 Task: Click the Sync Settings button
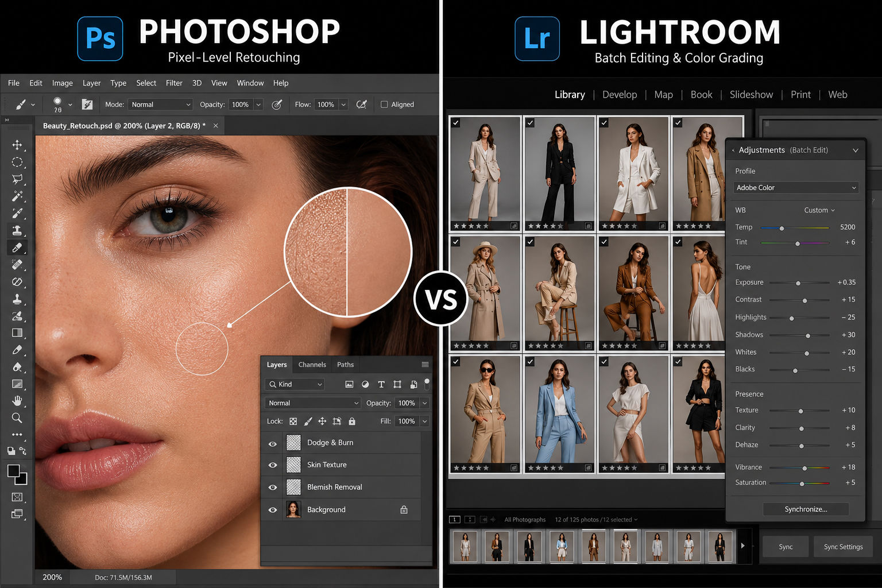(843, 547)
